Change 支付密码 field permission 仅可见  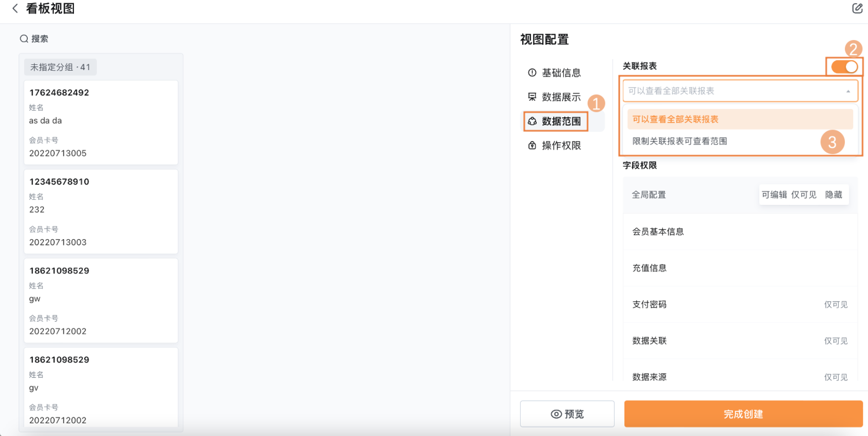point(835,305)
